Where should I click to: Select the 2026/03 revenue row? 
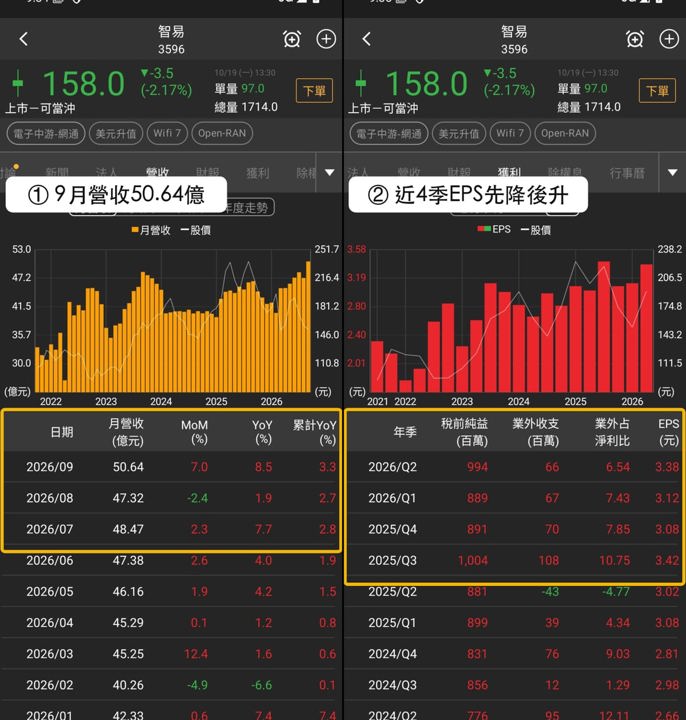pyautogui.click(x=171, y=654)
